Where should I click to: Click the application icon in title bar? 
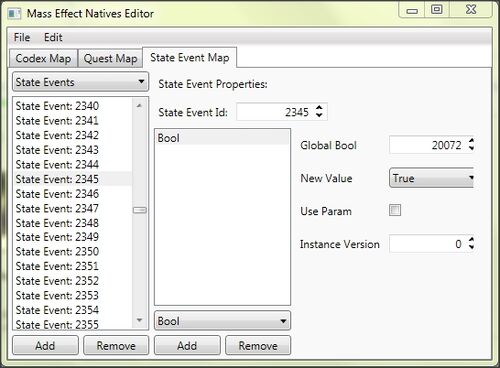pos(14,14)
